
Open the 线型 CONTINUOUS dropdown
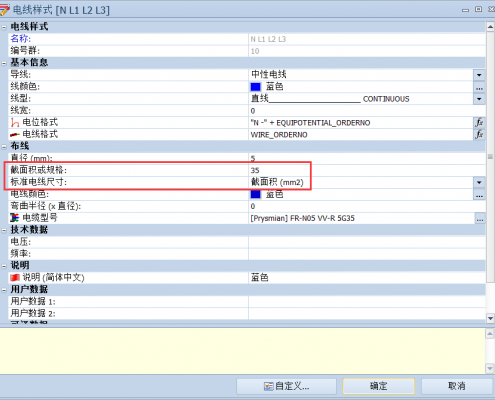(479, 99)
